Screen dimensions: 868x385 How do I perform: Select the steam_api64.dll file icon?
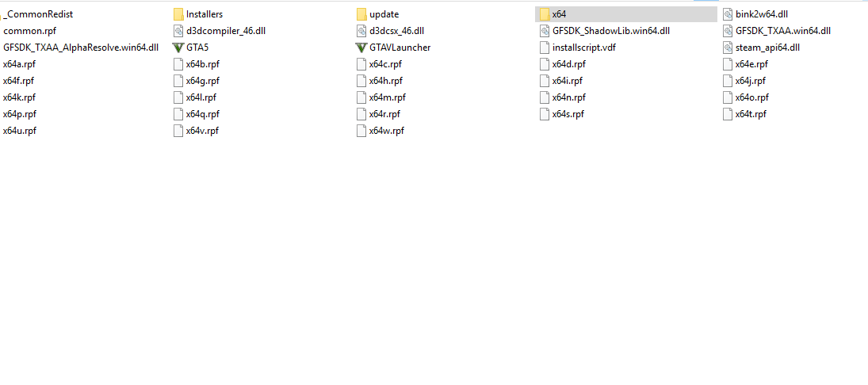728,48
